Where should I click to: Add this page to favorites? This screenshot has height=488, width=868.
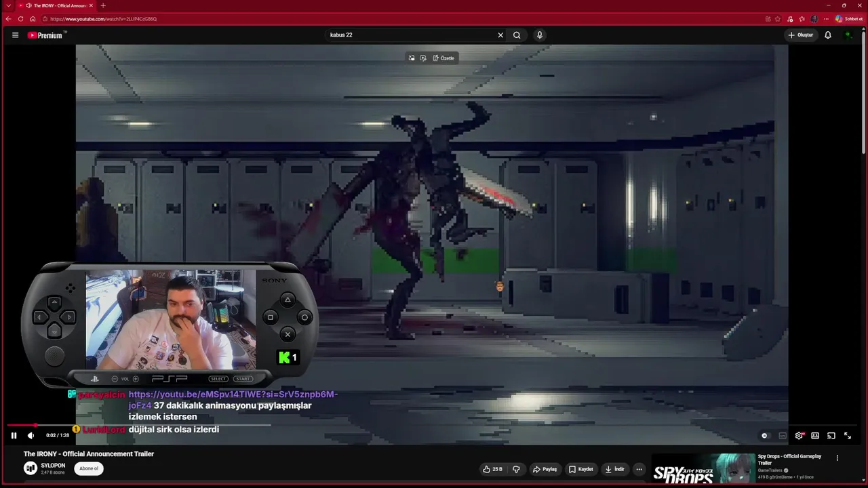pos(778,19)
